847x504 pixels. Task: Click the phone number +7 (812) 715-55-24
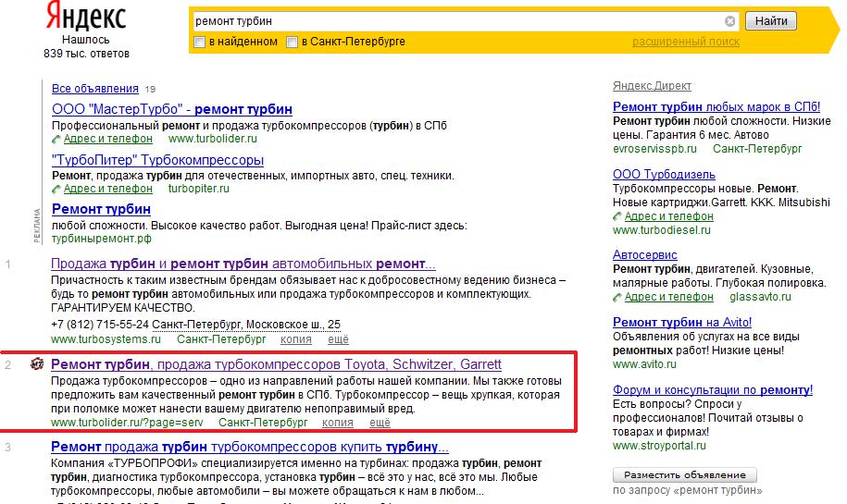pyautogui.click(x=100, y=325)
